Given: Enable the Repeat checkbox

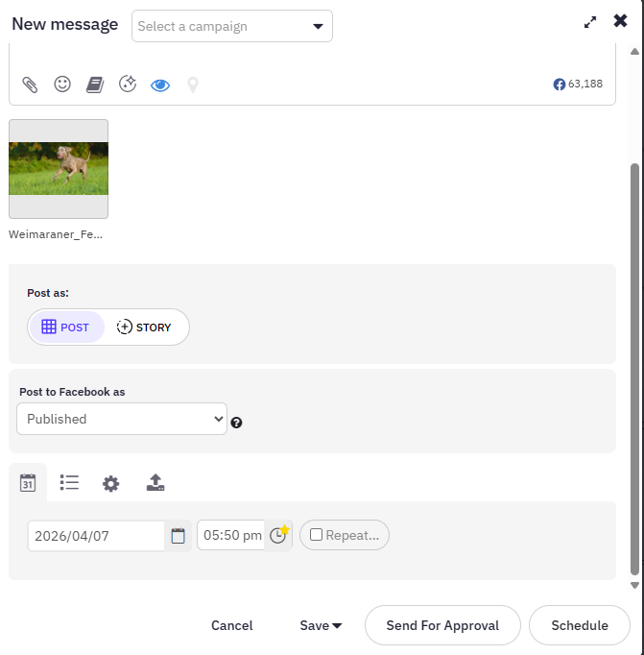Looking at the screenshot, I should (x=316, y=535).
